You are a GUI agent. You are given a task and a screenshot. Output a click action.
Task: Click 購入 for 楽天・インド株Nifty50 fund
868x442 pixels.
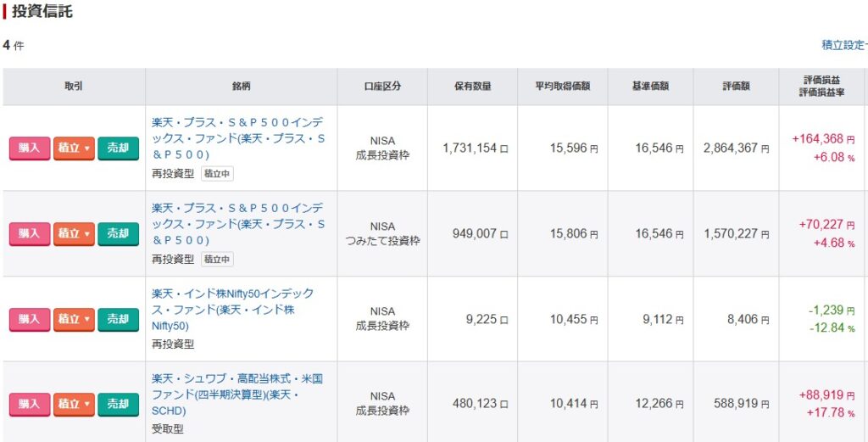click(30, 319)
